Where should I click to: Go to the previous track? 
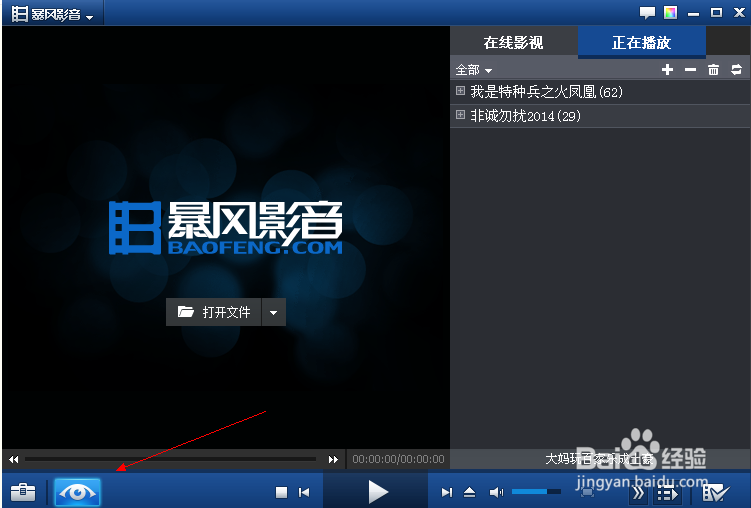(x=304, y=492)
